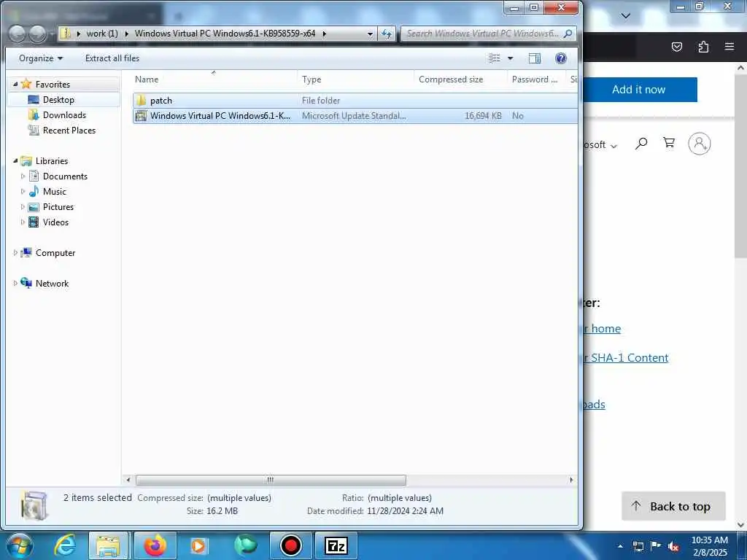747x560 pixels.
Task: Sort by Name column header
Action: (214, 79)
